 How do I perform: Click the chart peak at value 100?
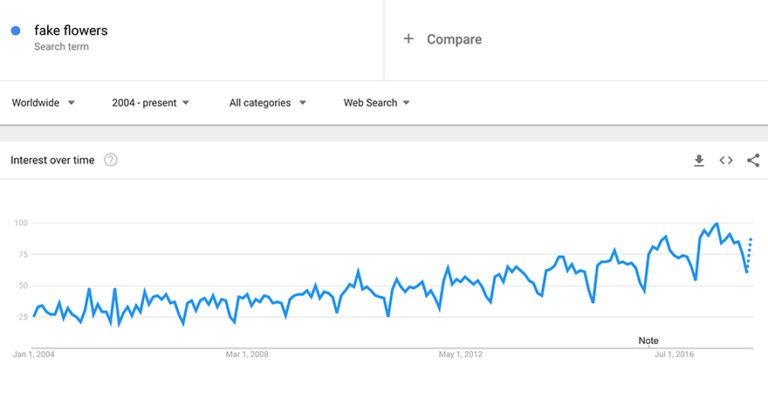(717, 224)
